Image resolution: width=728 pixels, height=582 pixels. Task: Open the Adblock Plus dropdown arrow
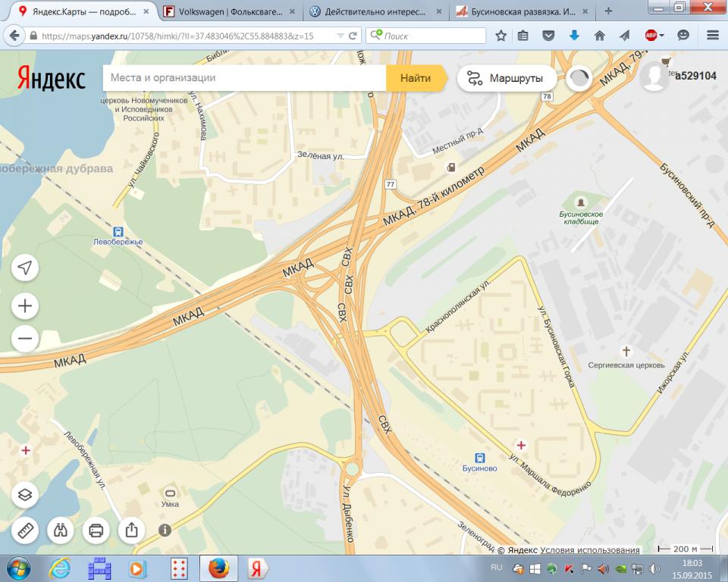(x=661, y=36)
